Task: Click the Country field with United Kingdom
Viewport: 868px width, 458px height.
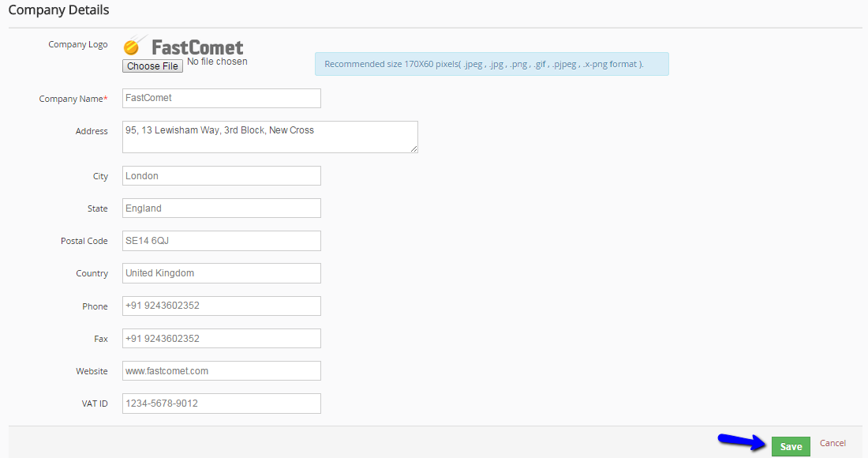Action: 222,273
